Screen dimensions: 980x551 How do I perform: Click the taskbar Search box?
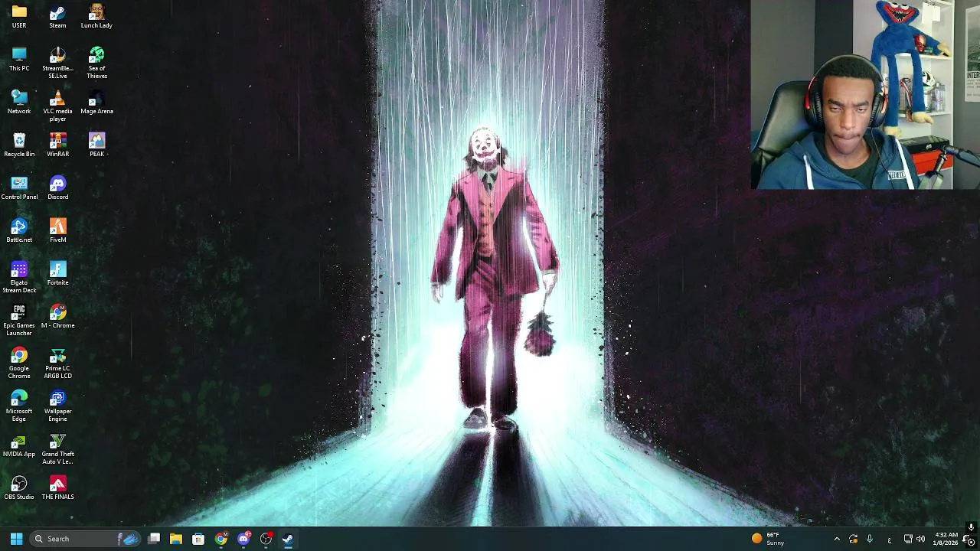coord(86,539)
